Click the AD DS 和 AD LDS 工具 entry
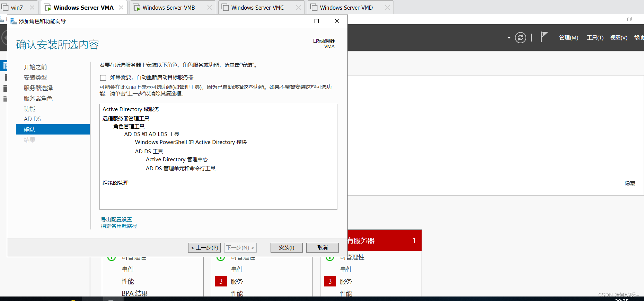 [x=152, y=134]
